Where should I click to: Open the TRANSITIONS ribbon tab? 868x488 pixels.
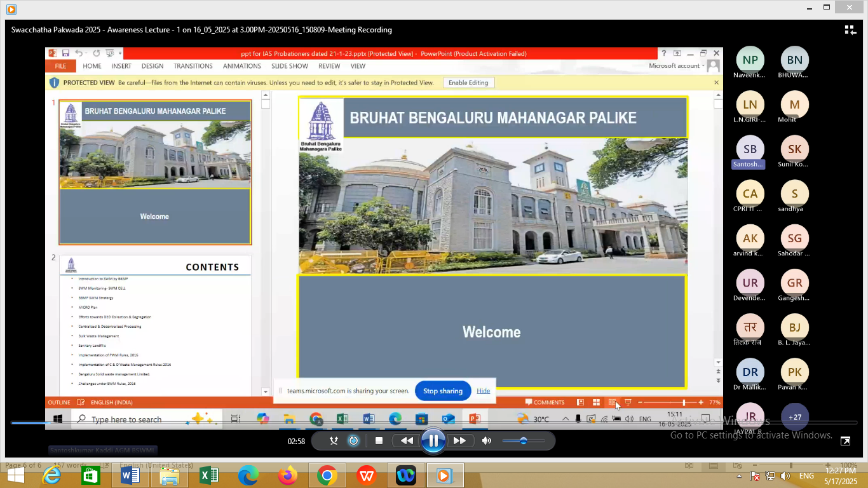coord(193,66)
